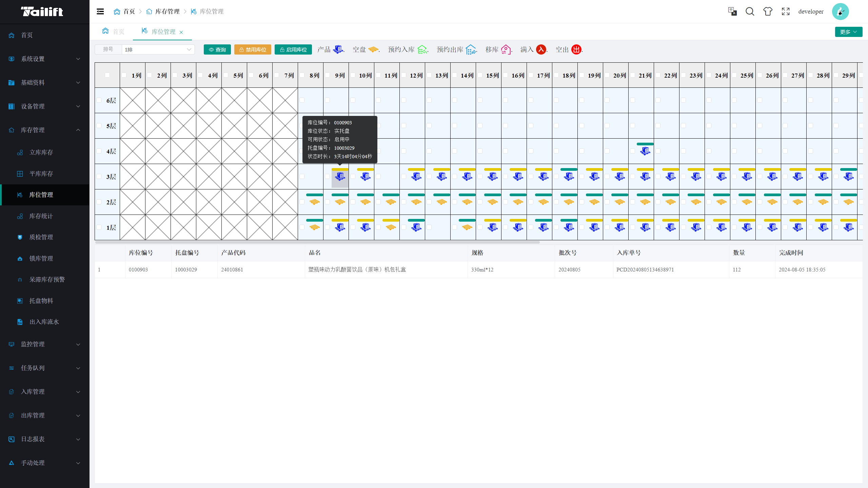Viewport: 868px width, 488px height.
Task: Click the developer avatar icon
Action: point(840,12)
